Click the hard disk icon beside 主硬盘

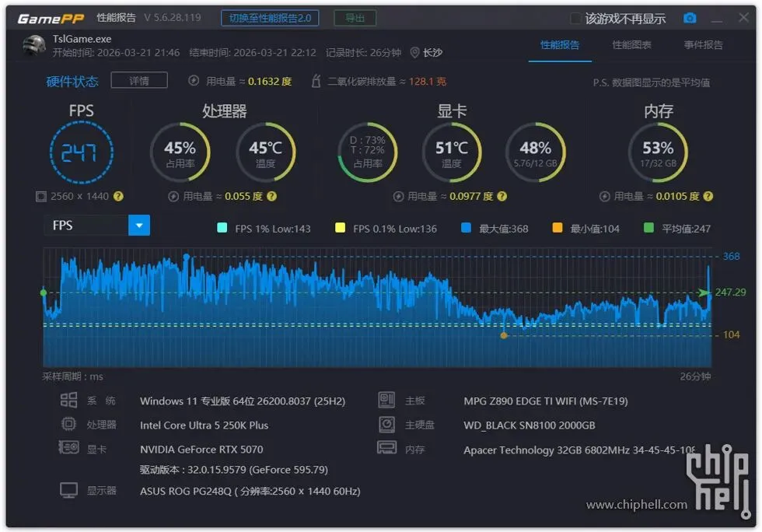click(387, 425)
